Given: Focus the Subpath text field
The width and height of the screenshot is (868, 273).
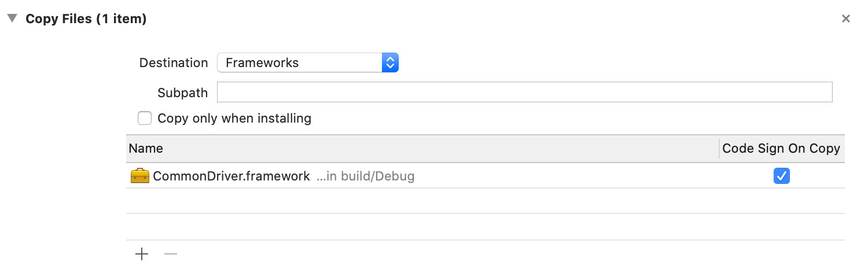Looking at the screenshot, I should click(x=524, y=93).
